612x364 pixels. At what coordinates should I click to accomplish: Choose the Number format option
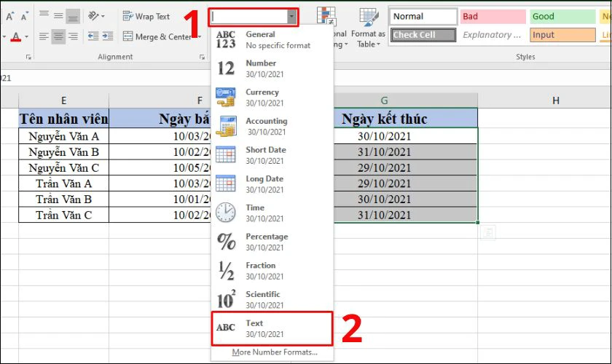coord(272,68)
